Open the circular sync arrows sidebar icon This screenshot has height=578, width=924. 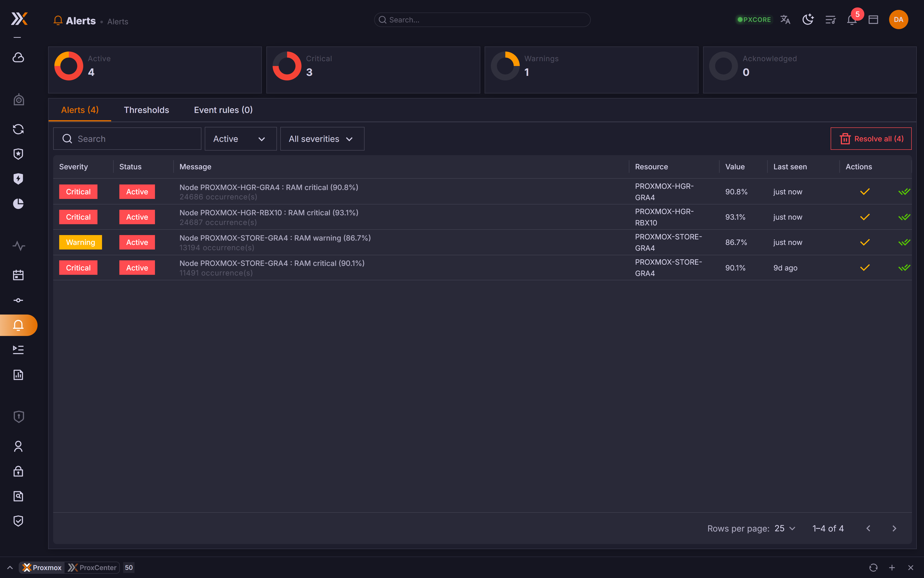pyautogui.click(x=18, y=129)
